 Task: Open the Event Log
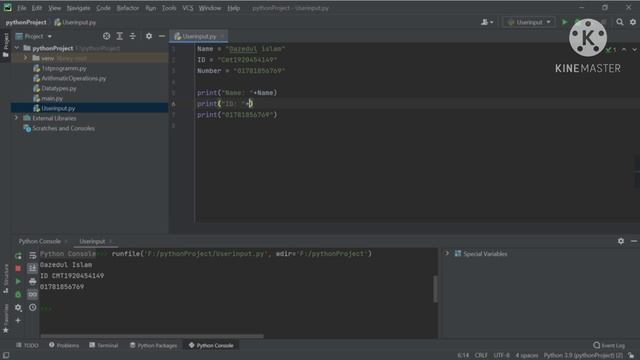pos(609,345)
